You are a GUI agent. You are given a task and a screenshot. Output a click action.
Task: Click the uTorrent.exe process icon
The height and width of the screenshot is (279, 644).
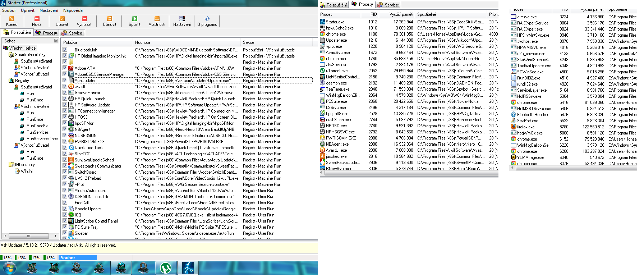pos(323,71)
